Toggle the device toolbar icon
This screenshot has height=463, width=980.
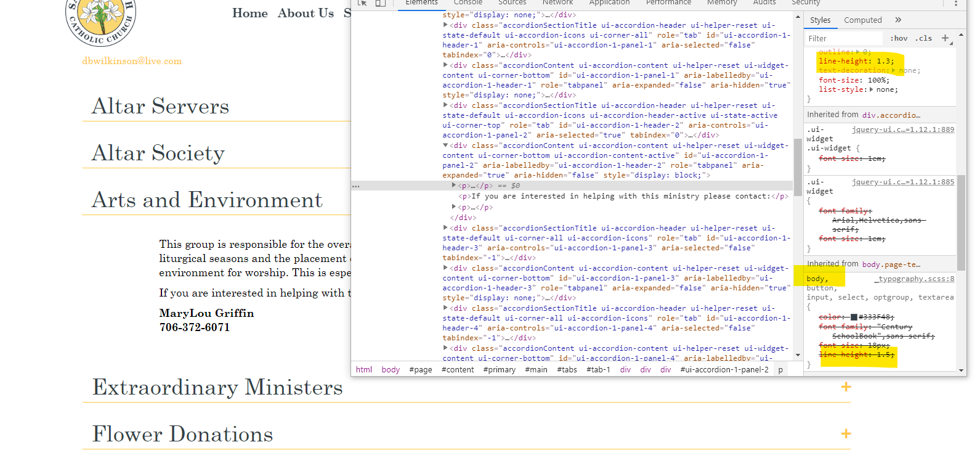pos(381,2)
